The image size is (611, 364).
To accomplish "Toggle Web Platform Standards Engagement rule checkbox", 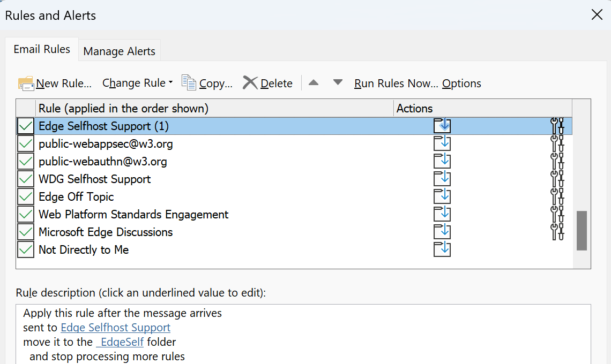I will [26, 214].
